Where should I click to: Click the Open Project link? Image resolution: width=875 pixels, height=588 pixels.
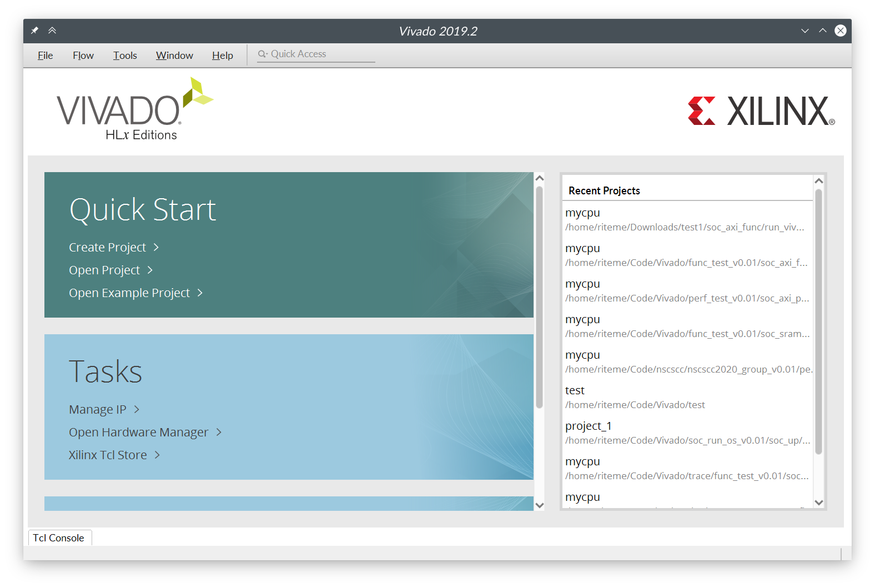tap(104, 270)
